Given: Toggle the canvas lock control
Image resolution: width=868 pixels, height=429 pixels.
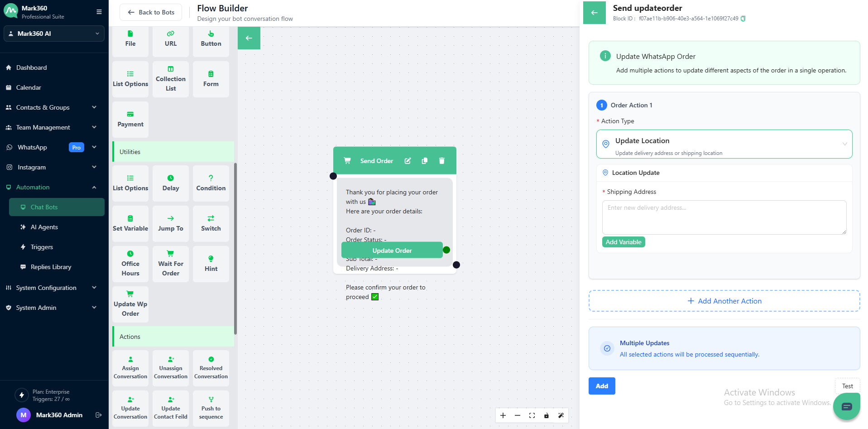Looking at the screenshot, I should [x=547, y=415].
